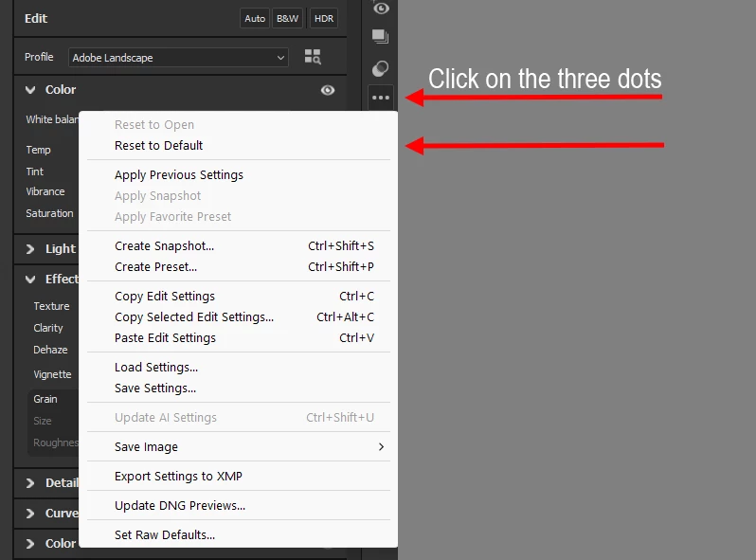
Task: Choose Set Raw Defaults...
Action: click(239, 535)
